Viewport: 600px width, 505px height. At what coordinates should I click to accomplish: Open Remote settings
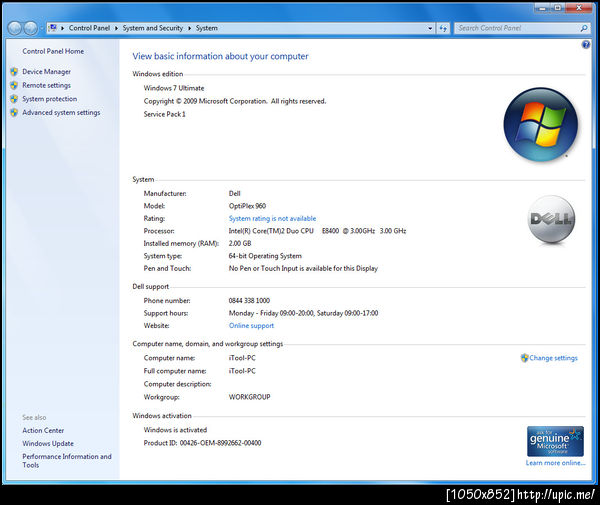pyautogui.click(x=46, y=85)
